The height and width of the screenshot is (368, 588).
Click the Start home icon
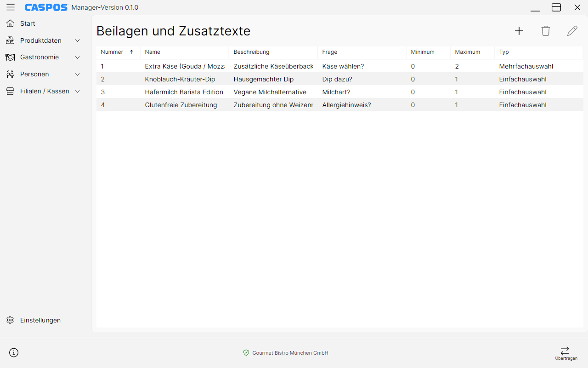10,23
